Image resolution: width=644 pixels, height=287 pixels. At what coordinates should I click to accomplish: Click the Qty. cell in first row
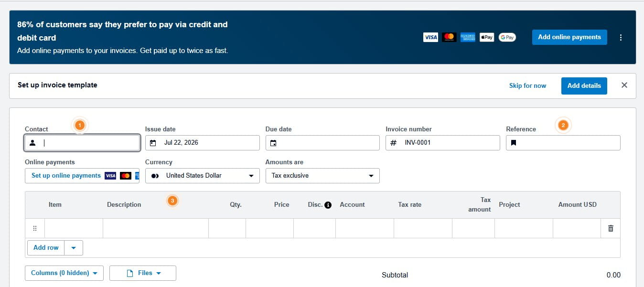[227, 228]
